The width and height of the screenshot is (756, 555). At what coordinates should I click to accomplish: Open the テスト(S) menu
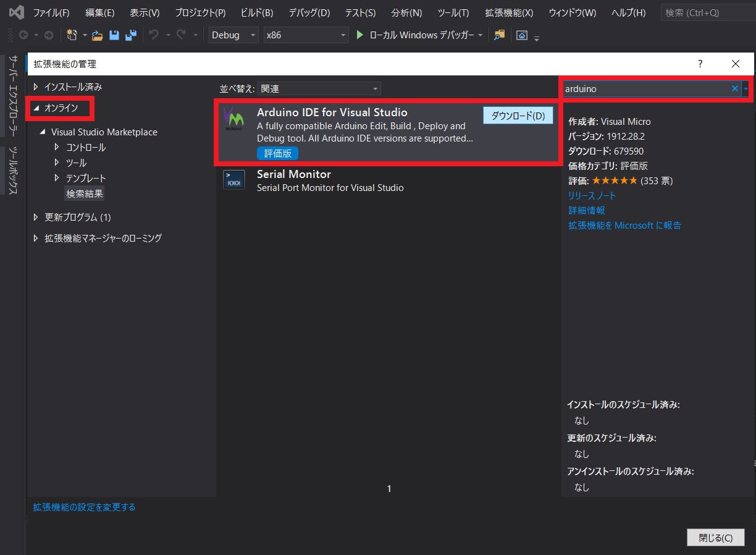(360, 12)
